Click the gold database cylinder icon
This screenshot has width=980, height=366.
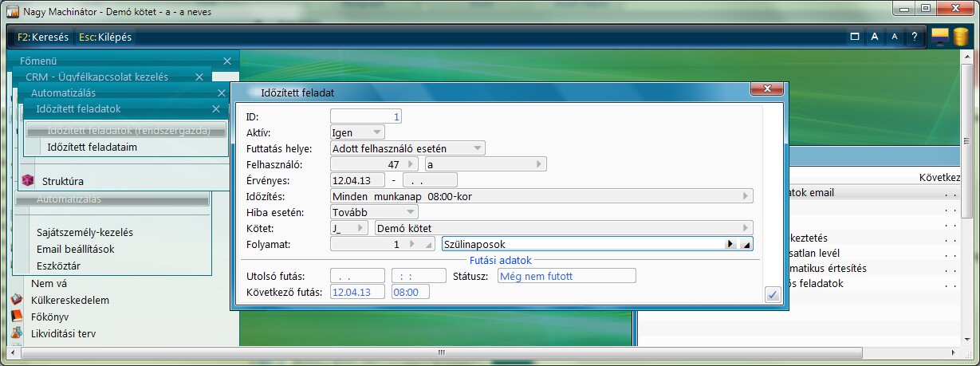tap(960, 37)
